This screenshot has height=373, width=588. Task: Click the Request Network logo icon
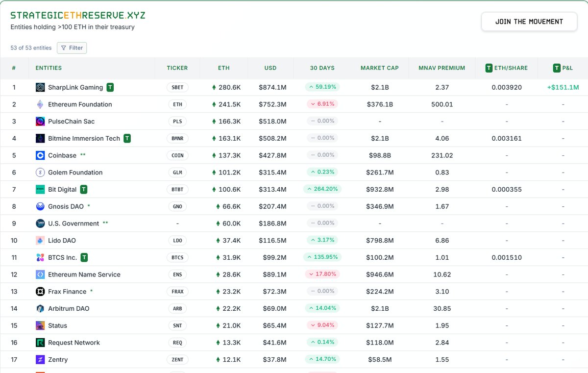click(x=40, y=343)
